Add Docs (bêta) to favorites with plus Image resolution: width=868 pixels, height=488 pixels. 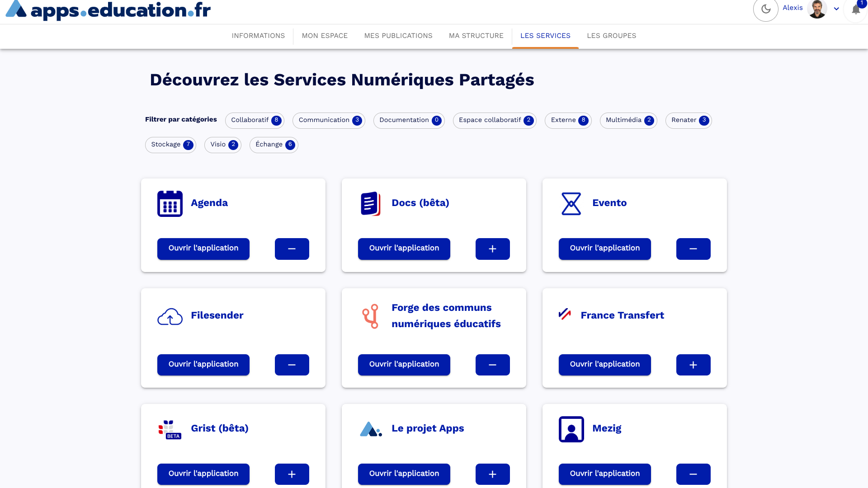[x=493, y=249]
